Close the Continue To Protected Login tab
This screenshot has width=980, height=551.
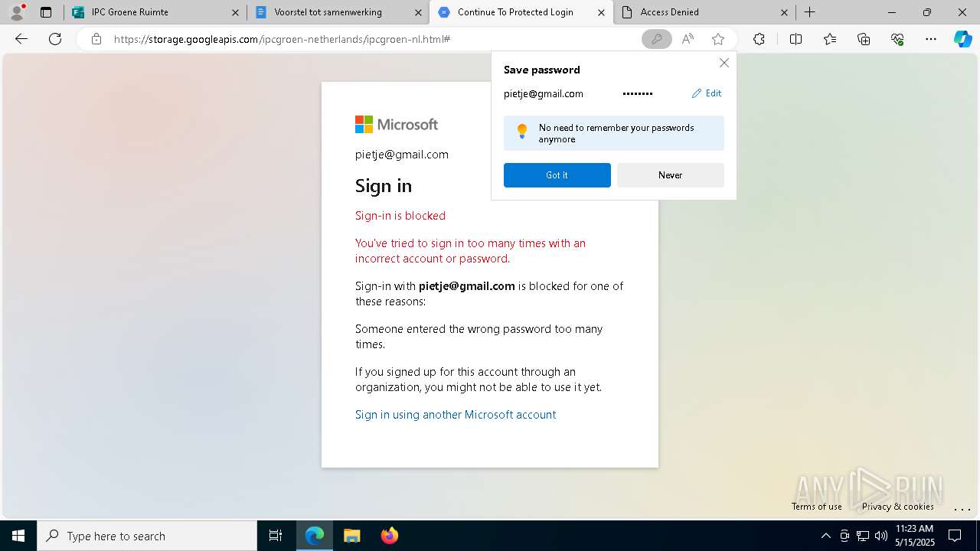coord(601,12)
